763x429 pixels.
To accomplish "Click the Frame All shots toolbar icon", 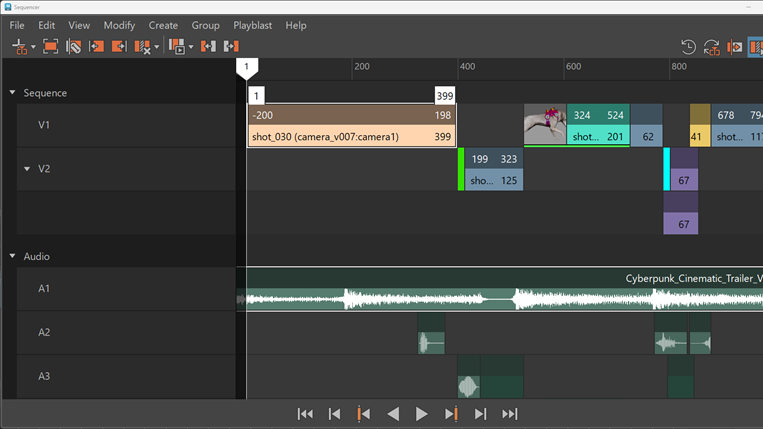I will coord(50,47).
